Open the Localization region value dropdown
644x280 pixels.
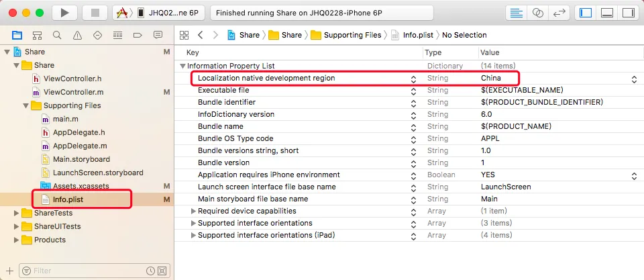pos(633,79)
